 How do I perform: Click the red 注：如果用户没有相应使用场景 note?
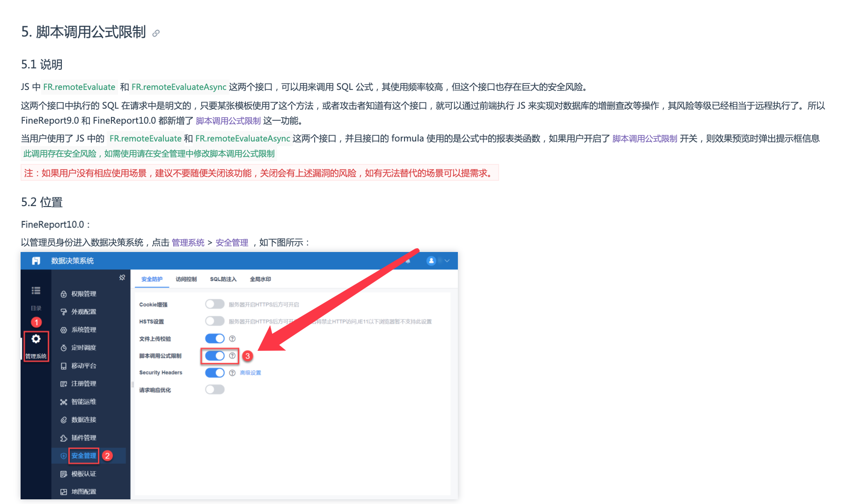click(260, 173)
